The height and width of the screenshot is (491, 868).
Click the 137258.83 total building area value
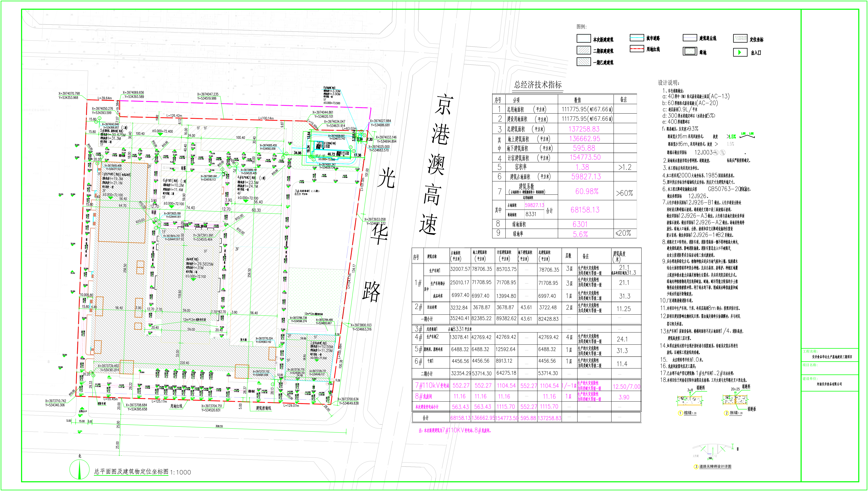pos(584,129)
